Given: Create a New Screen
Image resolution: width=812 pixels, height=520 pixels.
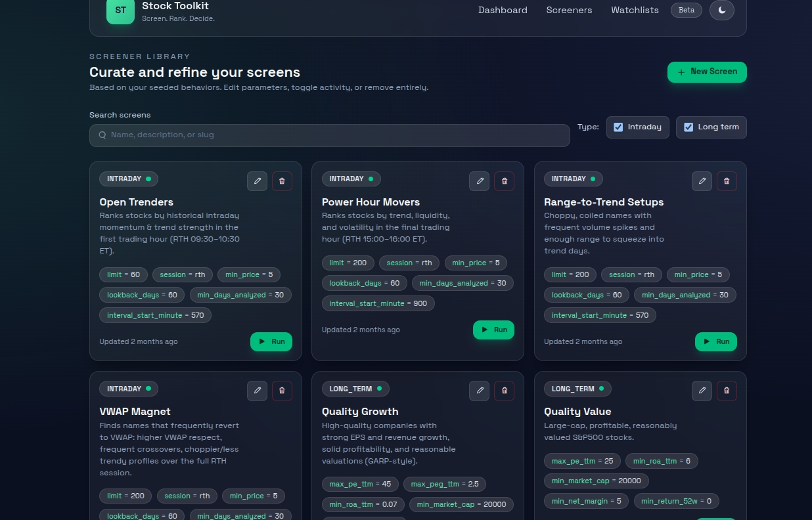Looking at the screenshot, I should tap(707, 72).
